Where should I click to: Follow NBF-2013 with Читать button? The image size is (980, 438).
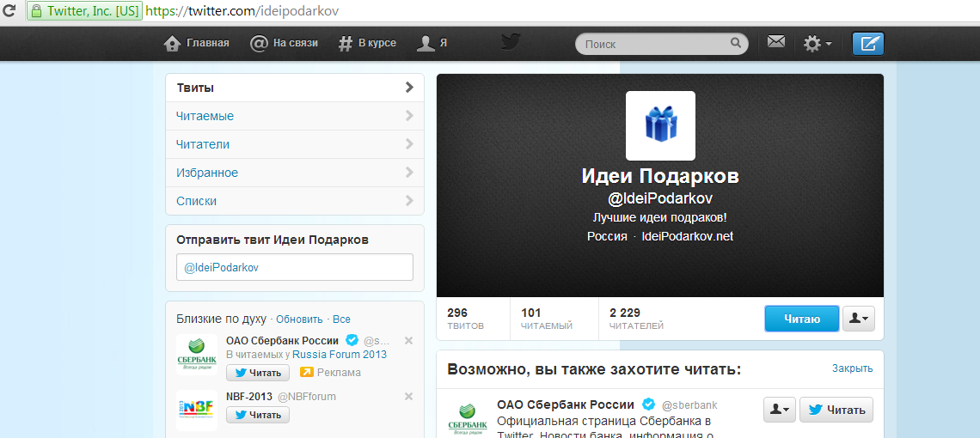(x=258, y=414)
